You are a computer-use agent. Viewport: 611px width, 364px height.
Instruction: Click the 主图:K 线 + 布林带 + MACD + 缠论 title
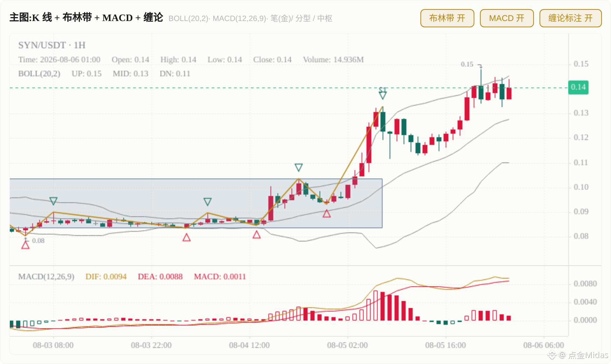[x=86, y=17]
